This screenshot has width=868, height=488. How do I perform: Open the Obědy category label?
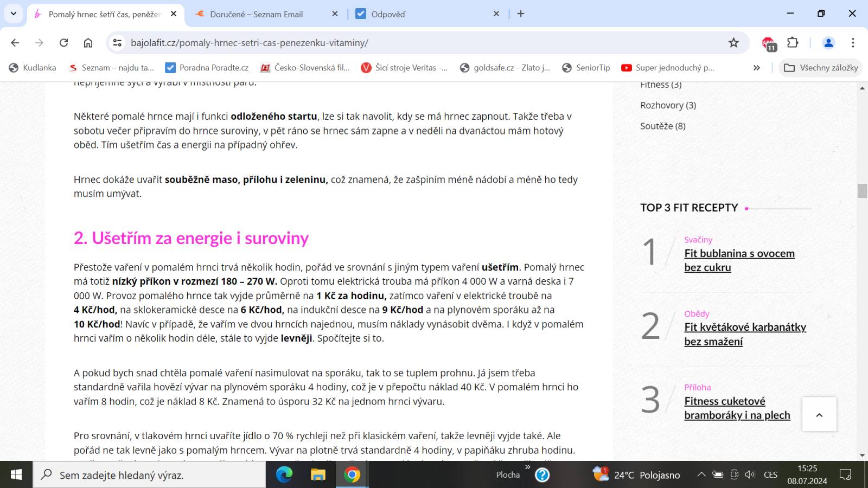[697, 313]
